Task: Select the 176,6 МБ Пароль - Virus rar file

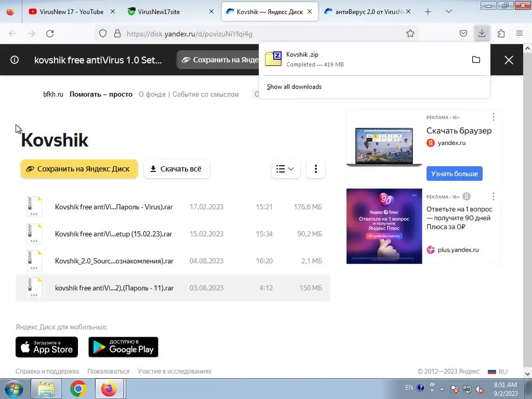Action: coord(173,207)
